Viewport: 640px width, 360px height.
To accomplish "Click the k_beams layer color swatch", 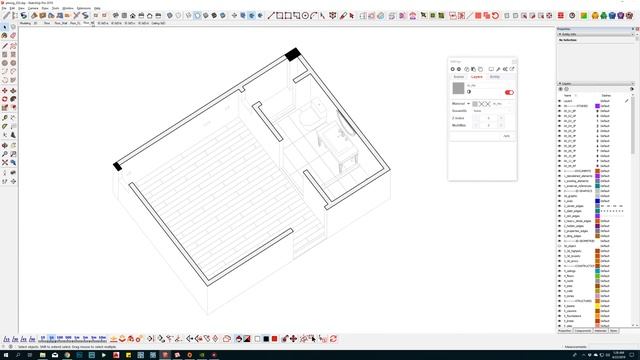I will 597,306.
